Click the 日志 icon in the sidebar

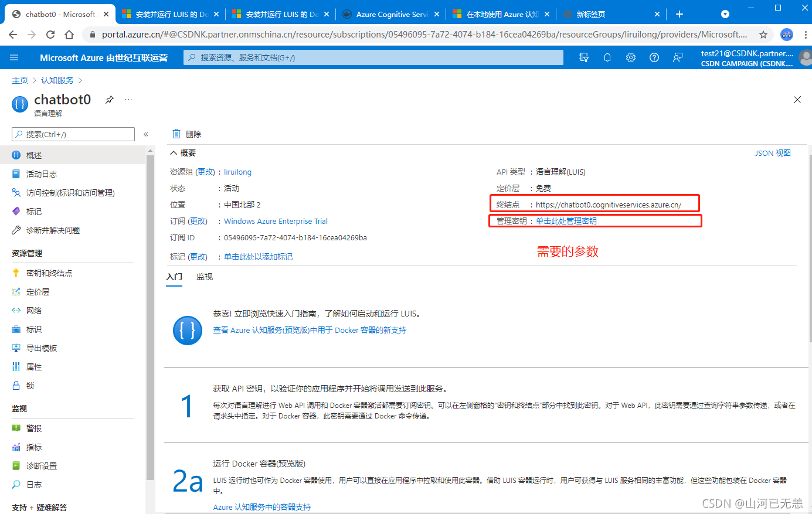point(16,485)
